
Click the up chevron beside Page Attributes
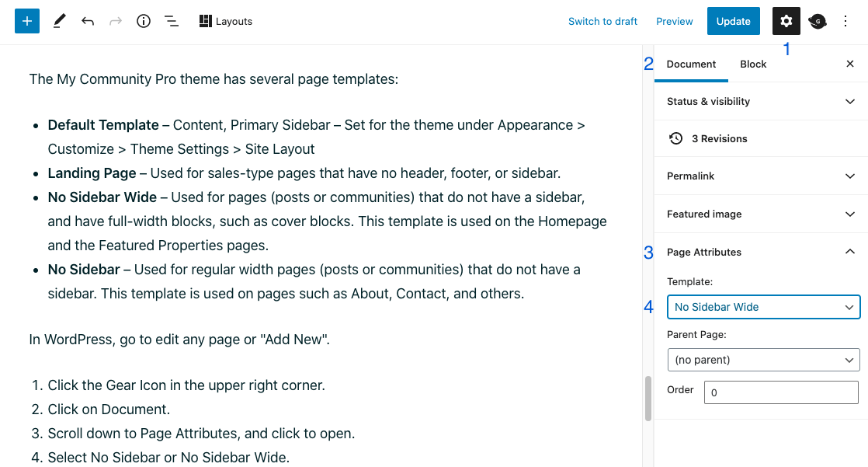point(849,252)
